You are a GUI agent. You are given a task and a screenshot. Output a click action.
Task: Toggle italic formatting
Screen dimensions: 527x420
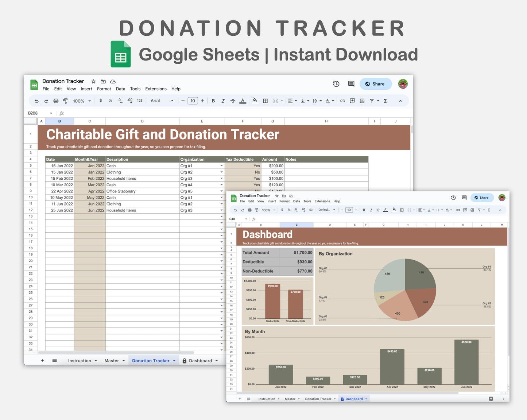223,101
